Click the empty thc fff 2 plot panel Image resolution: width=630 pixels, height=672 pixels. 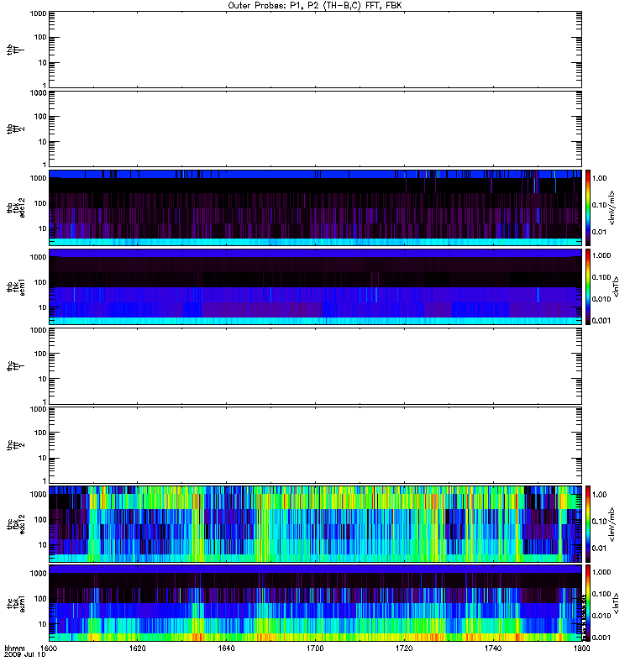click(x=315, y=445)
